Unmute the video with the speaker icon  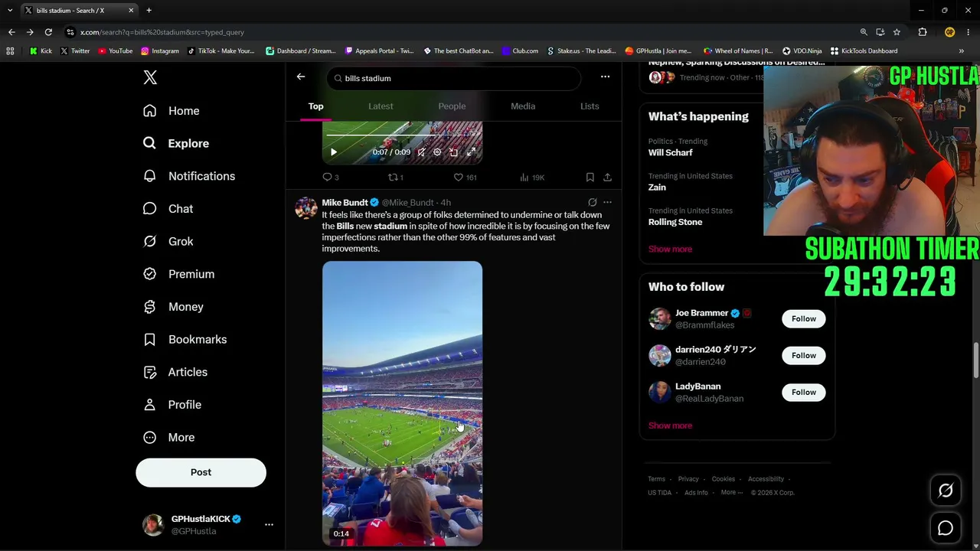[x=421, y=152]
